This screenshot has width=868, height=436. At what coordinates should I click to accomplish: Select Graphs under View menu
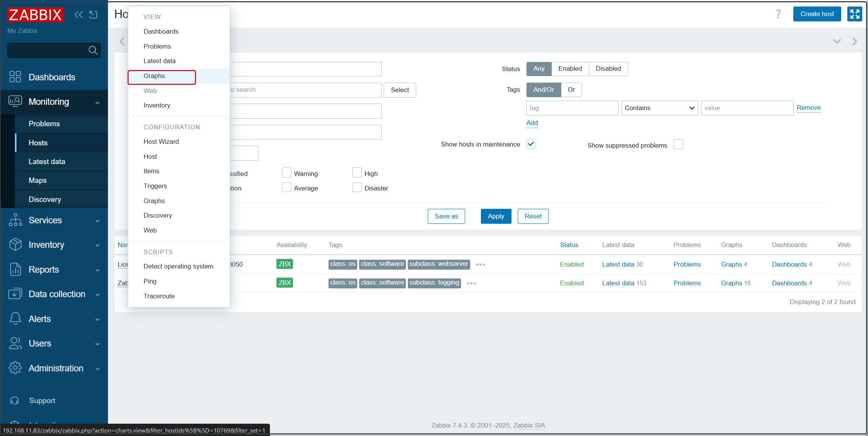click(x=154, y=76)
